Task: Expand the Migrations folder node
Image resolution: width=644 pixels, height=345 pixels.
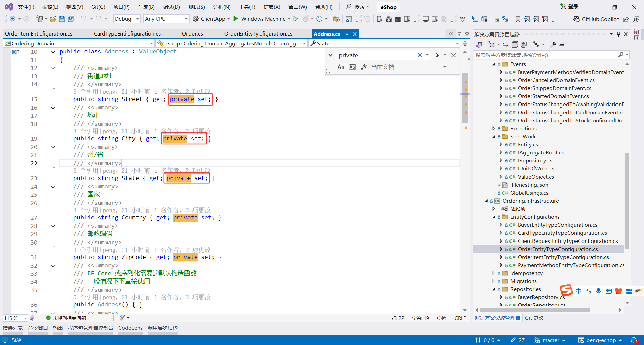Action: (494, 281)
